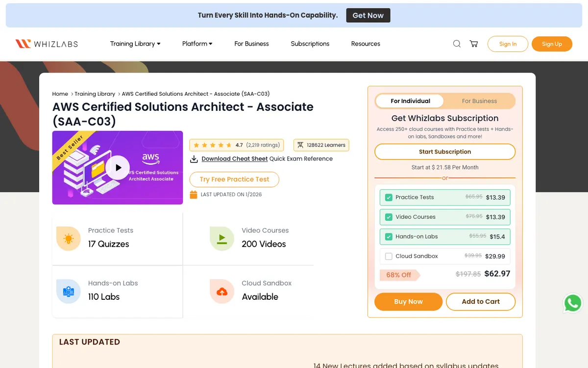Expand the Training Library dropdown

coord(135,44)
